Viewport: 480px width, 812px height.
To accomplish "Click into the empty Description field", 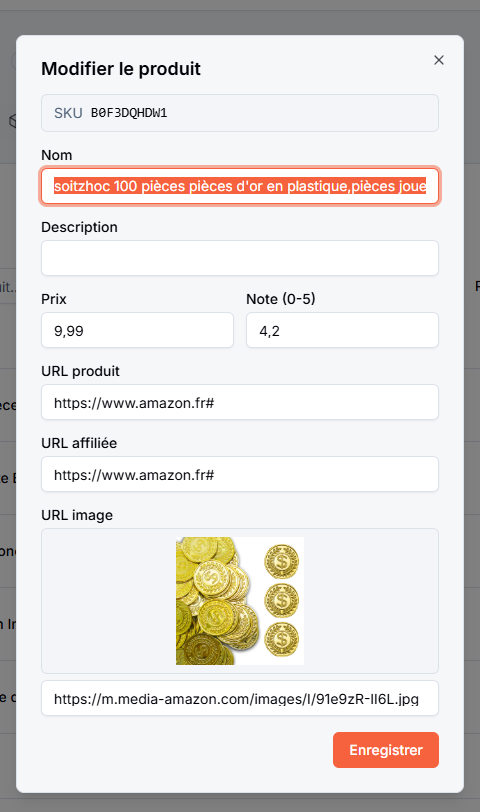I will click(240, 258).
